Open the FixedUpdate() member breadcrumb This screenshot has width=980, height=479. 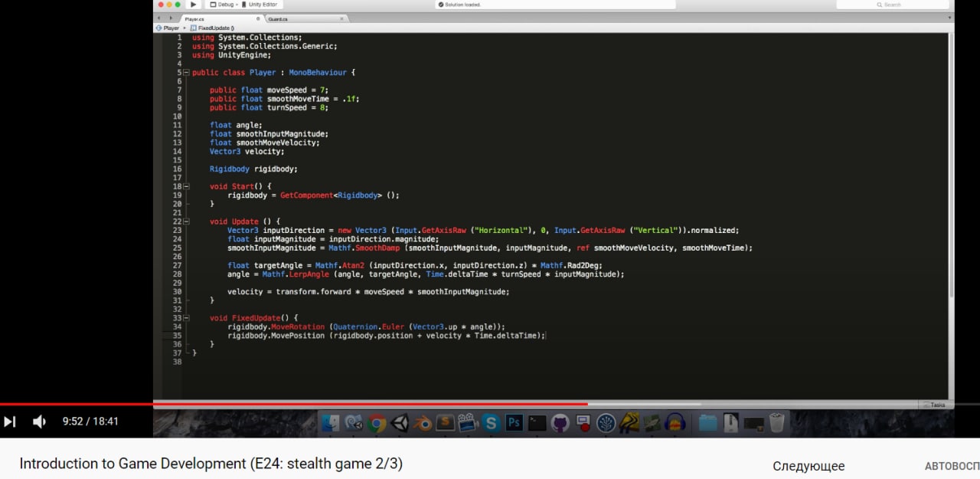coord(213,28)
